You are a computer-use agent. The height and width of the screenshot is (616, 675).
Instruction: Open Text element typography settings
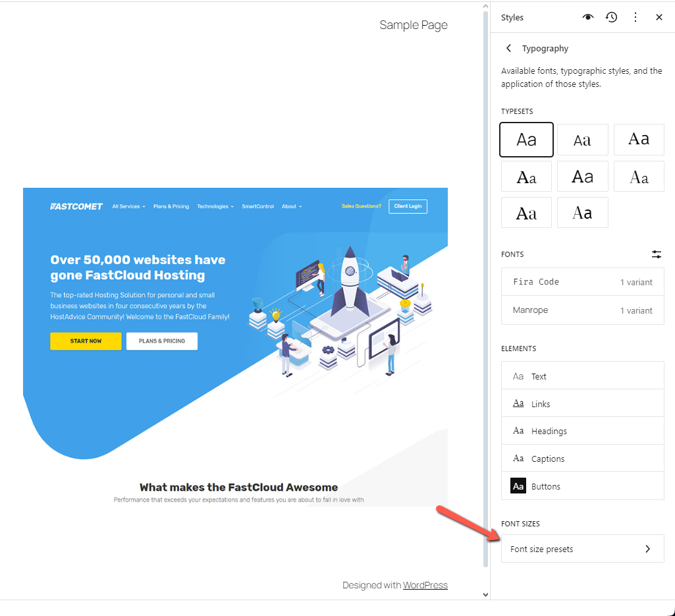click(582, 376)
